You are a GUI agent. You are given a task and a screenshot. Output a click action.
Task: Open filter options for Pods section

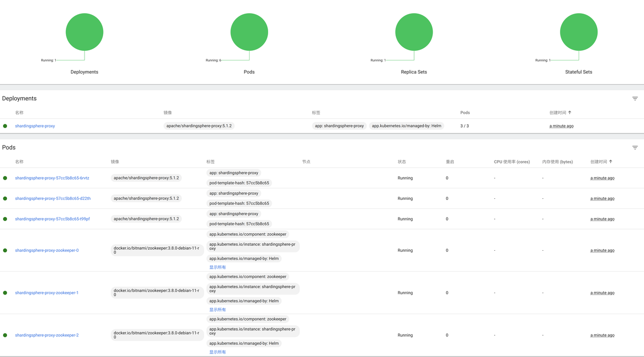coord(635,148)
